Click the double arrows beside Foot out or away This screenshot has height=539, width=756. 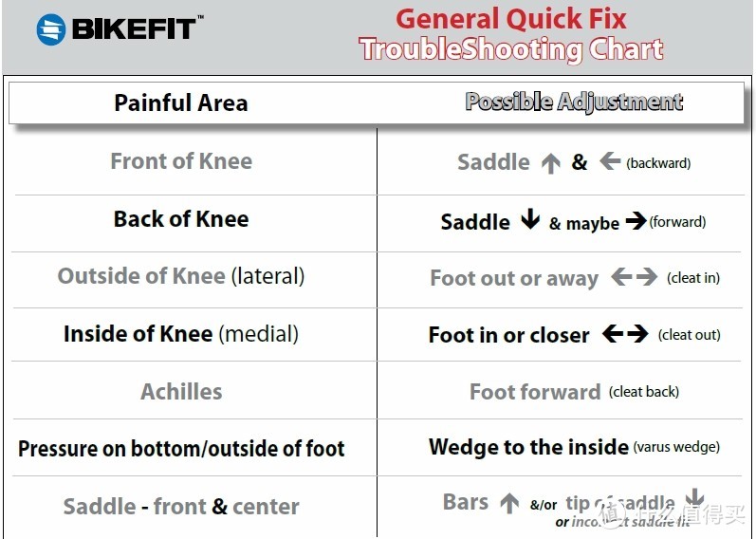[634, 278]
